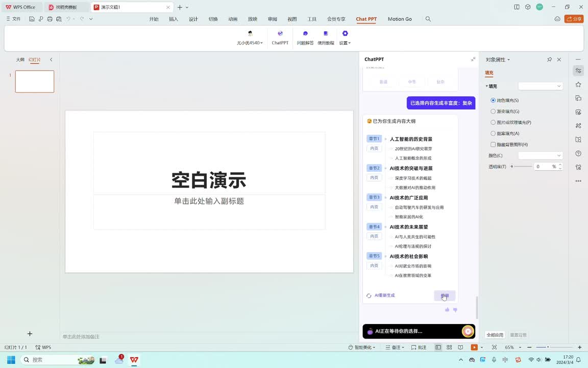The width and height of the screenshot is (588, 368).
Task: Collapse the ChatPPT panel with shrink icon
Action: click(473, 59)
